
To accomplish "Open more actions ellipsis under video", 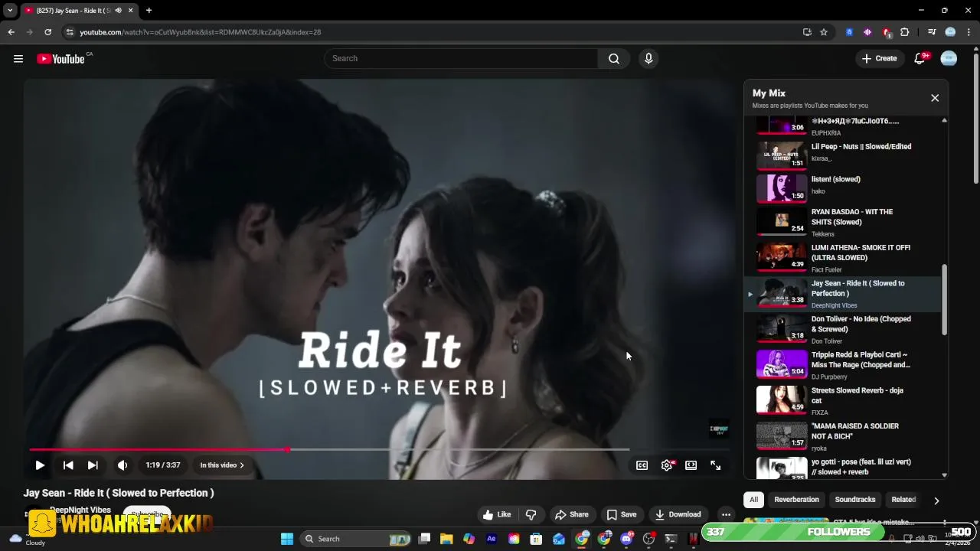I will point(726,514).
